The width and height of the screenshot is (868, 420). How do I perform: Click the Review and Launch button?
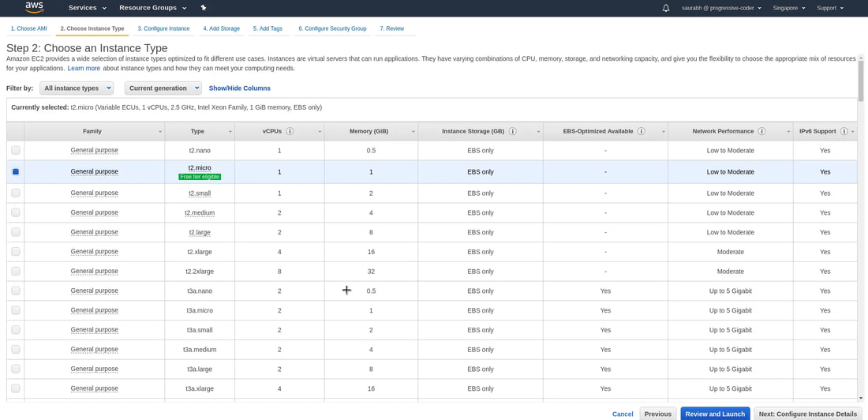coord(715,414)
